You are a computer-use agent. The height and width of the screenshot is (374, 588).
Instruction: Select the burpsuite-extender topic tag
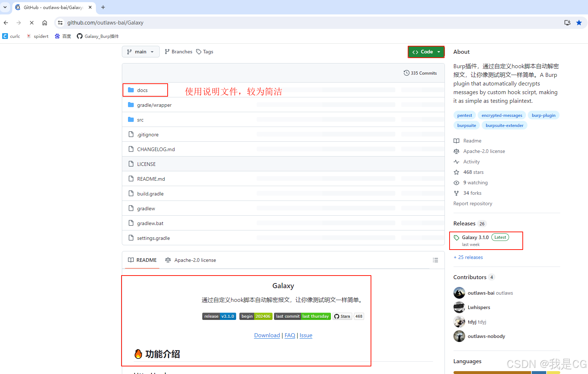[x=504, y=126]
